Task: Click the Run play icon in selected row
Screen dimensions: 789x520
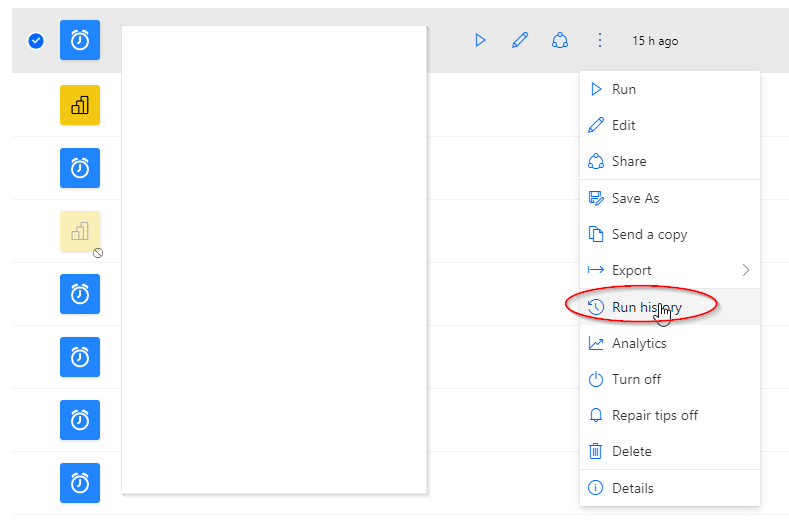Action: [480, 41]
